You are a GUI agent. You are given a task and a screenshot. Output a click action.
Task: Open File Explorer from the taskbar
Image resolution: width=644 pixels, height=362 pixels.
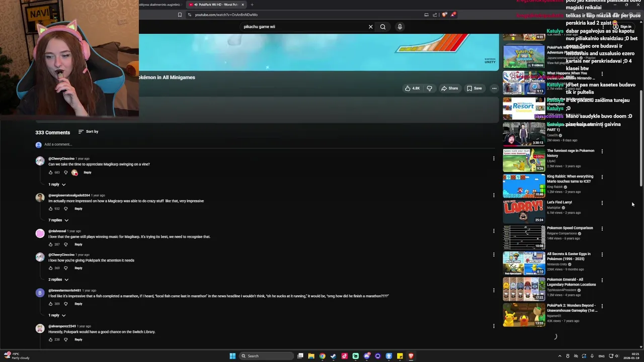[311, 356]
